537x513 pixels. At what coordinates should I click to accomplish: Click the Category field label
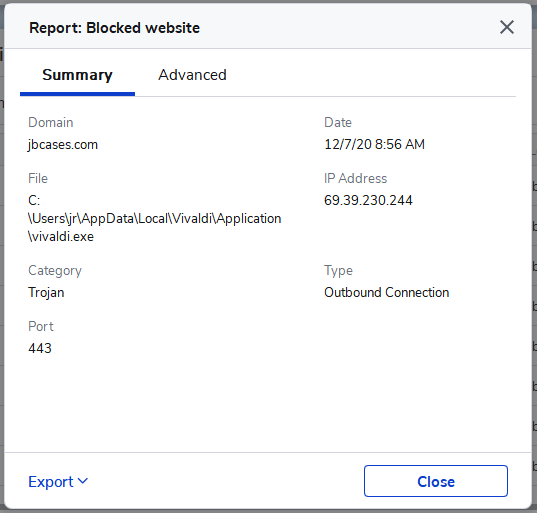click(x=55, y=271)
